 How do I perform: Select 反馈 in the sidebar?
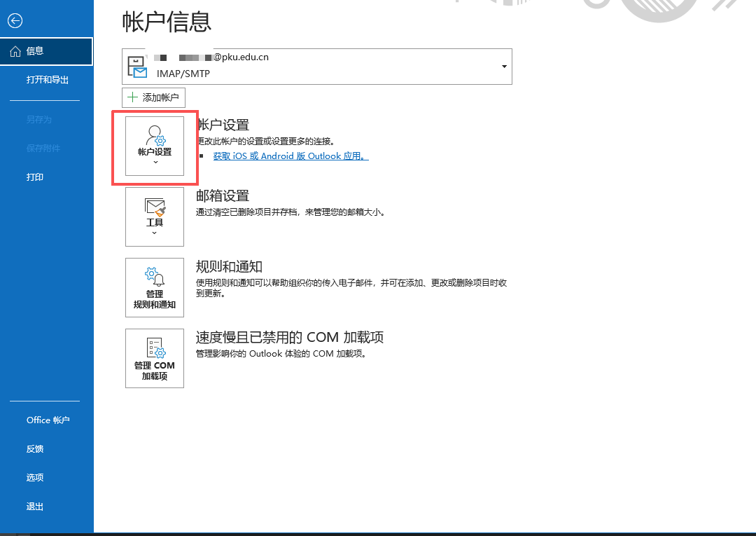tap(35, 449)
